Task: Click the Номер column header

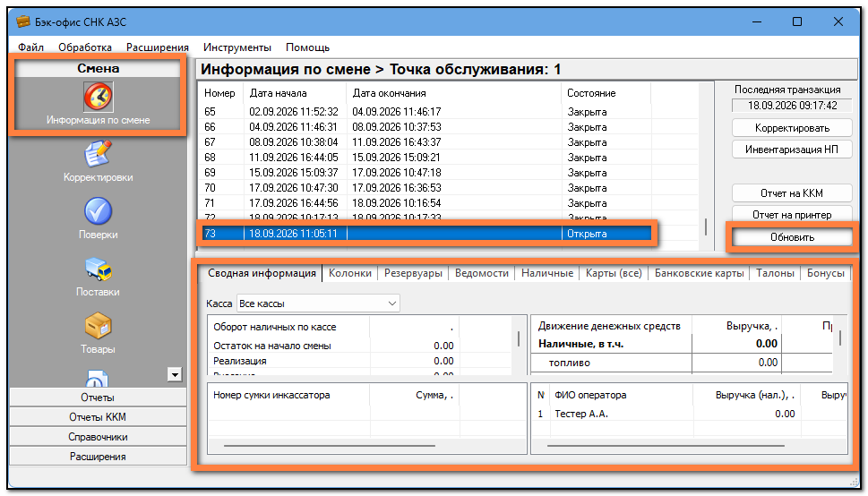Action: click(221, 93)
